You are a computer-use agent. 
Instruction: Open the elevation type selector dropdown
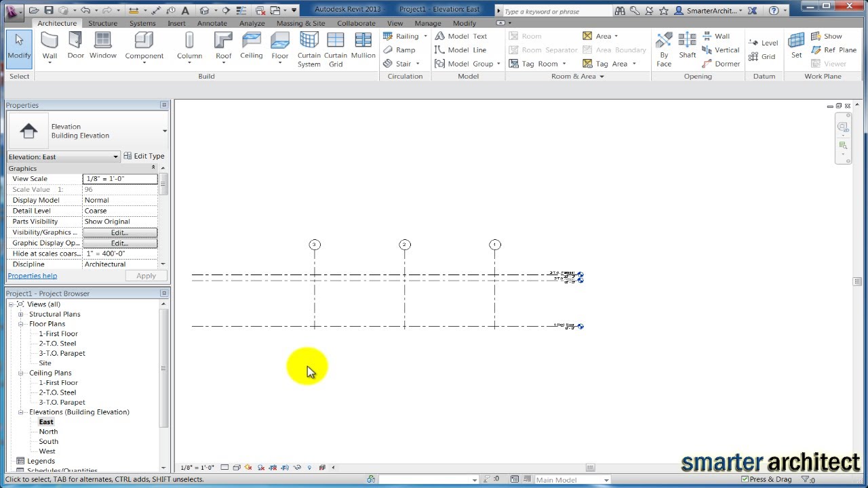[165, 131]
